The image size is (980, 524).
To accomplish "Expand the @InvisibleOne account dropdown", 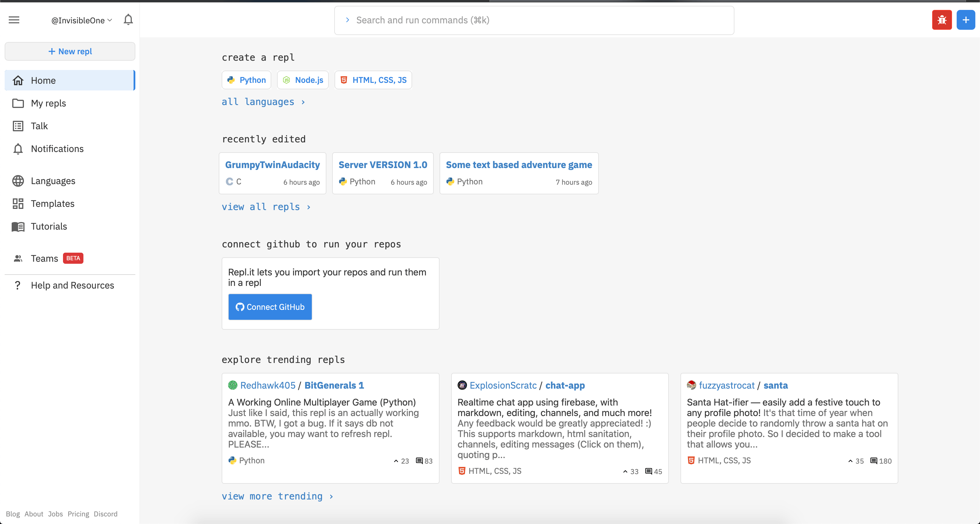I will (81, 20).
